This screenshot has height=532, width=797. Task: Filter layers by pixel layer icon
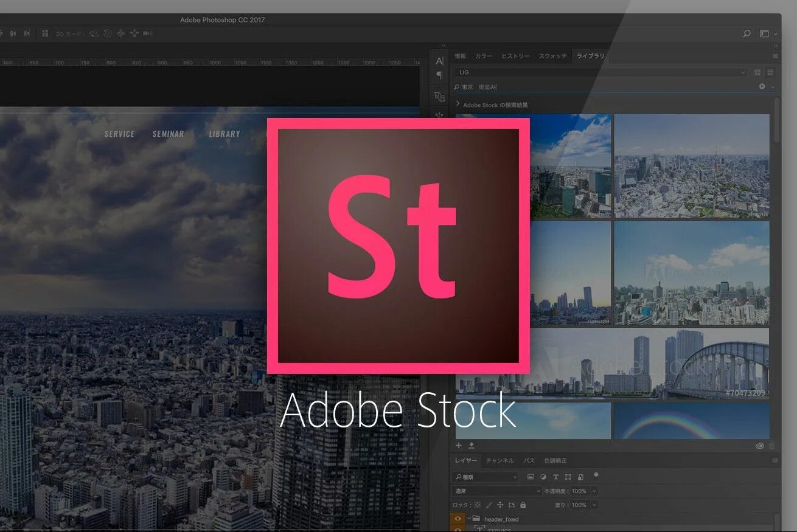(x=531, y=477)
